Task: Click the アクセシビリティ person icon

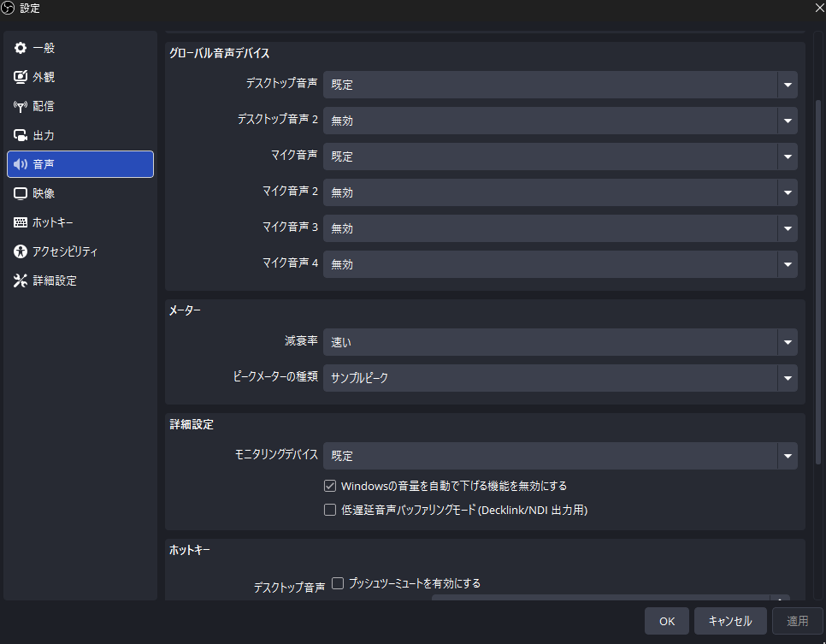Action: point(20,251)
